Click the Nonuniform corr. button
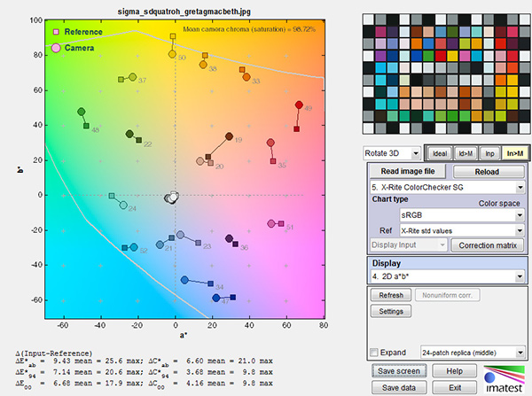 (447, 295)
